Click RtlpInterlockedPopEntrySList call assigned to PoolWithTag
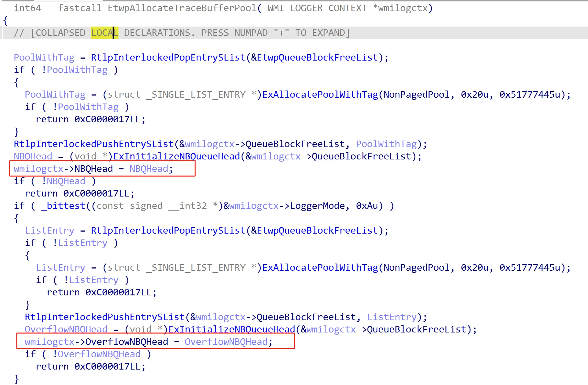 [168, 57]
